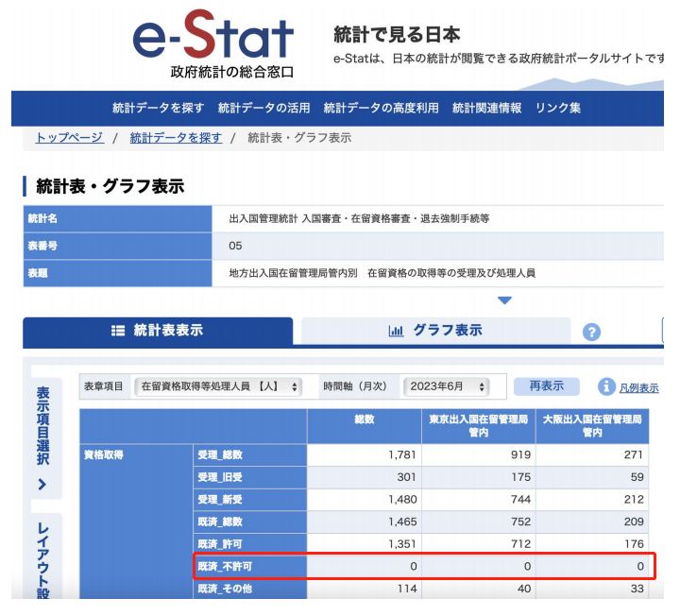Click the 1,480 cell in 受理_新受 row
The image size is (680, 616).
click(x=365, y=500)
